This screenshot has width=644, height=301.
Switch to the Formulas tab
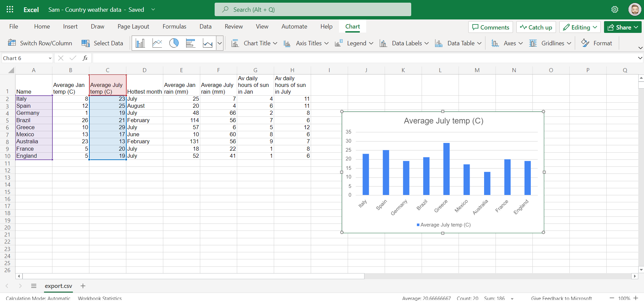174,27
